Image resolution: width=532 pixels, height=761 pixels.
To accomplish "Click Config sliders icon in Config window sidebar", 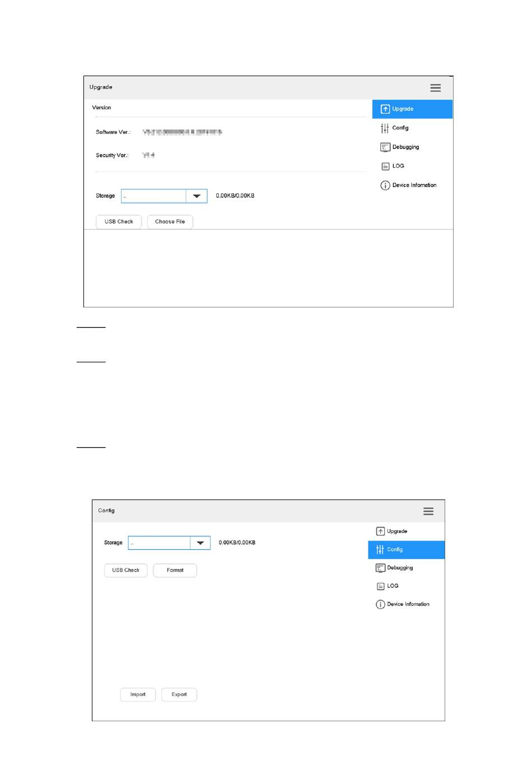I will [x=380, y=550].
